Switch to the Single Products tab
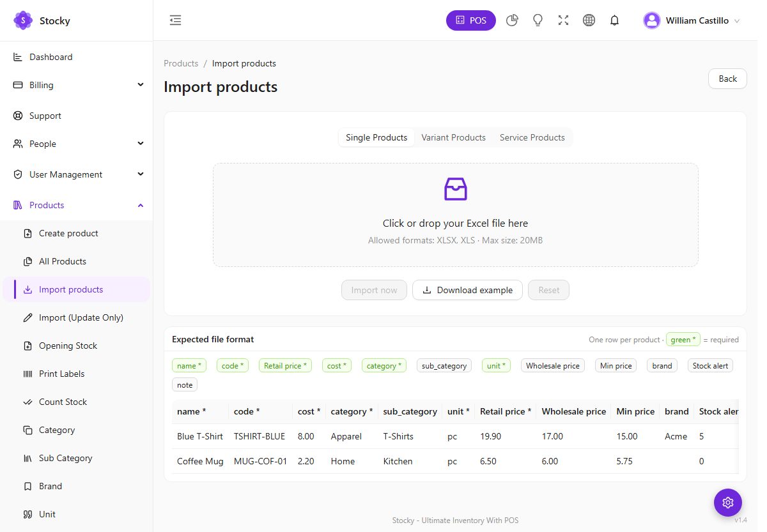The width and height of the screenshot is (767, 532). pos(376,137)
